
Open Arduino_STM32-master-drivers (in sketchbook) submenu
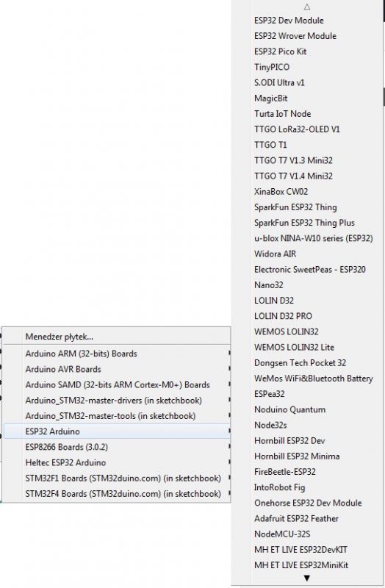click(x=117, y=400)
